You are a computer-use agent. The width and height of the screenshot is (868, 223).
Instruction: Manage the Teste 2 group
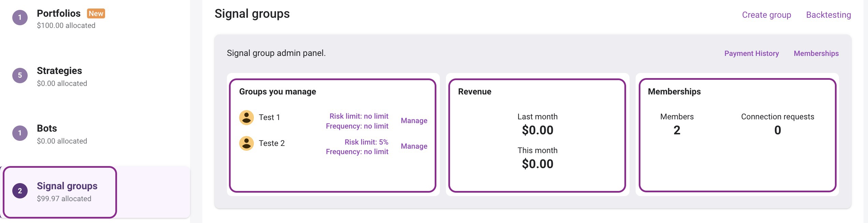point(414,146)
